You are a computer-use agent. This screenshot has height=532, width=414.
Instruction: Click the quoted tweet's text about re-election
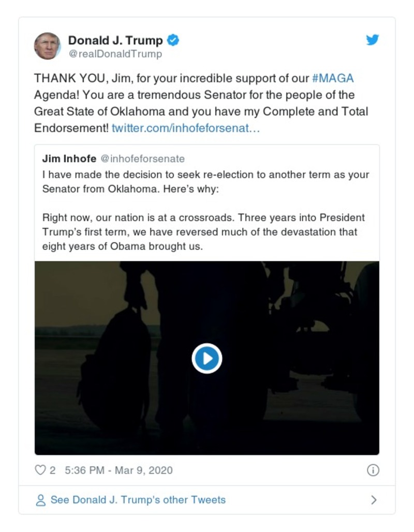point(206,181)
